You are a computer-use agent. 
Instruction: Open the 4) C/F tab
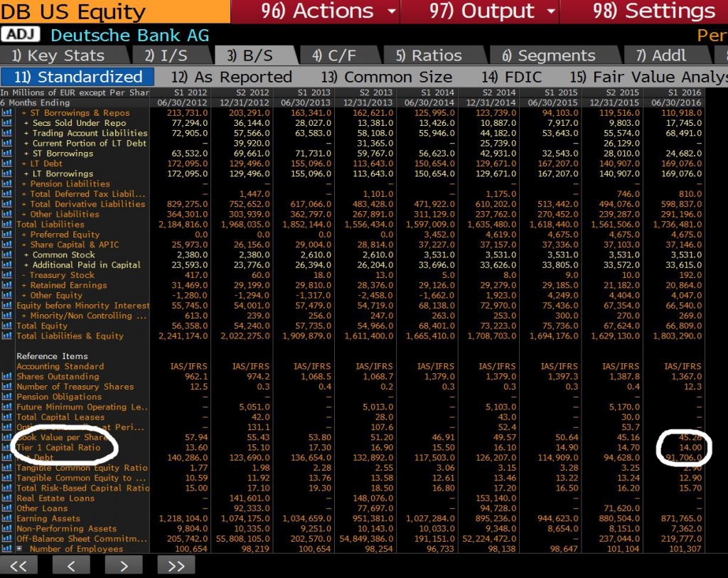coord(339,55)
